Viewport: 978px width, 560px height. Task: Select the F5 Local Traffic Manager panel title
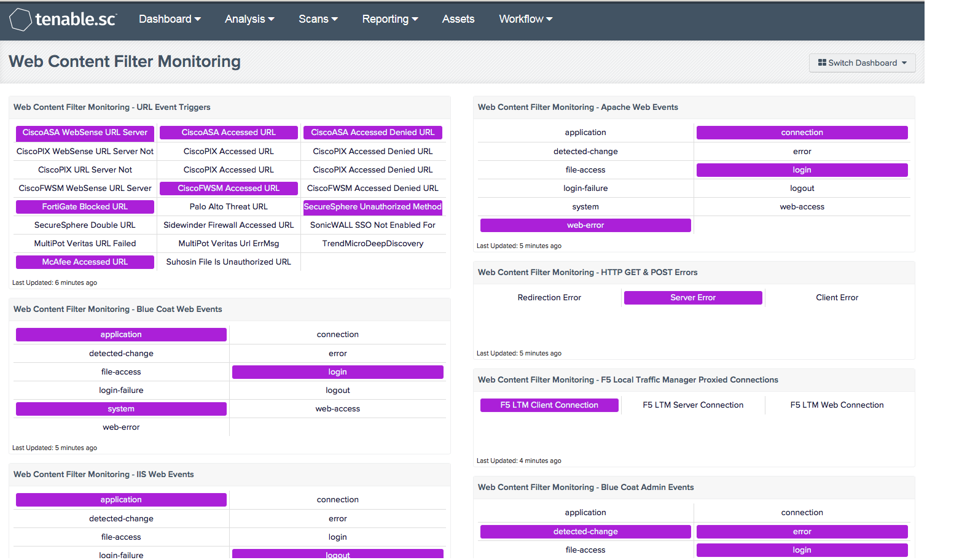click(x=628, y=379)
